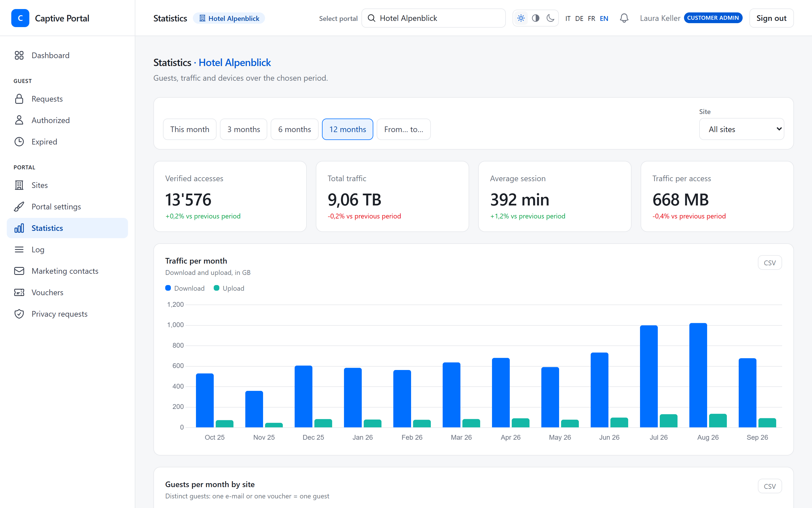Image resolution: width=812 pixels, height=508 pixels.
Task: Select 6 months period
Action: tap(295, 129)
